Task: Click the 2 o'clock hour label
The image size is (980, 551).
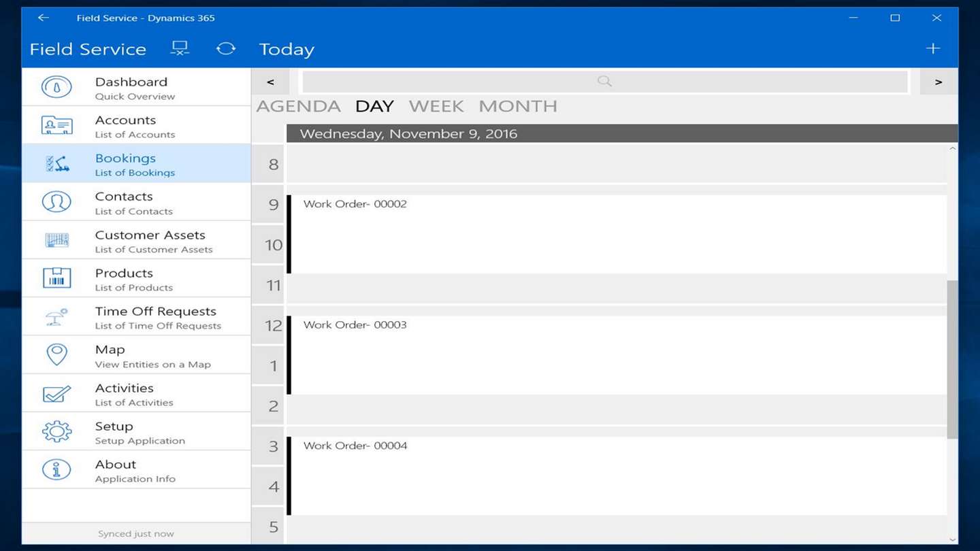Action: coord(274,406)
